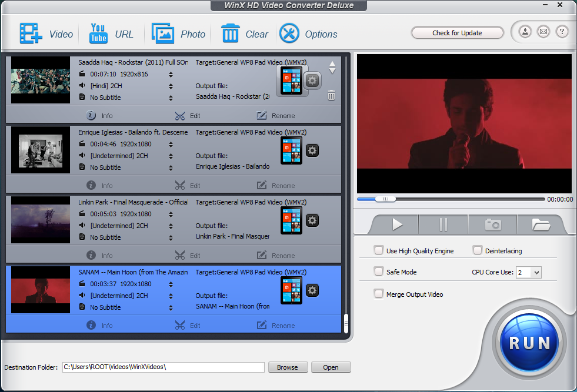This screenshot has width=577, height=392.
Task: Select the SANAM Main Hoon thumbnail
Action: coord(41,289)
